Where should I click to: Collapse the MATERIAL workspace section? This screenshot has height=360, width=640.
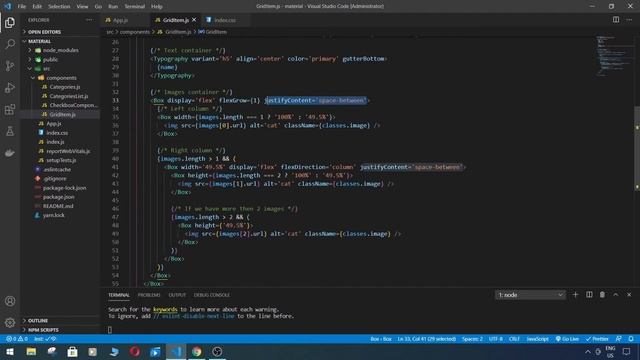[x=60, y=41]
